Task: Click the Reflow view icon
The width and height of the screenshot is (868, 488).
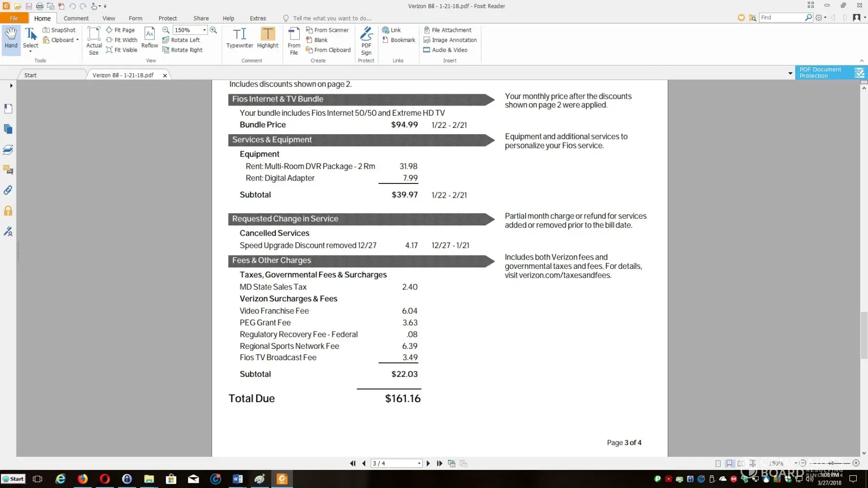Action: [149, 38]
